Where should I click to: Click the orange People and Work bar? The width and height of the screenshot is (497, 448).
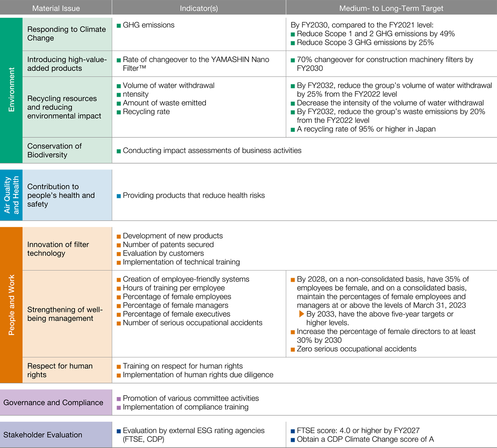11,304
